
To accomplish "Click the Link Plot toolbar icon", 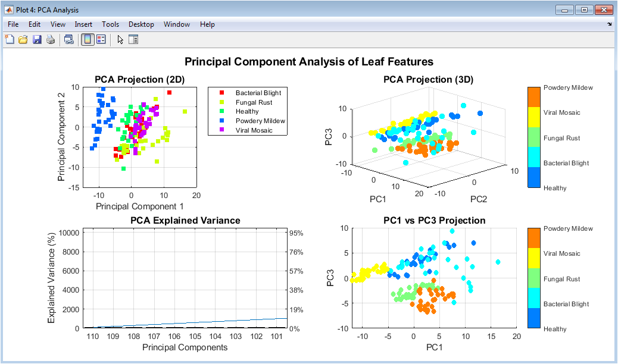I will (x=69, y=40).
